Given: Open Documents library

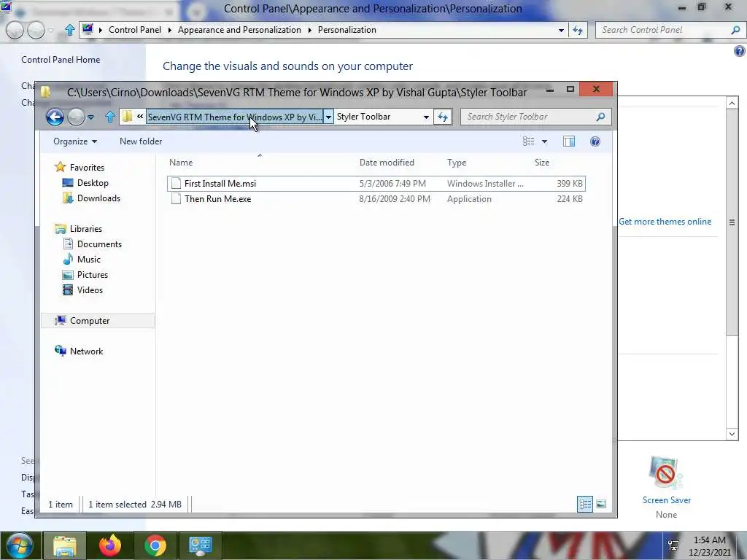Looking at the screenshot, I should point(99,244).
